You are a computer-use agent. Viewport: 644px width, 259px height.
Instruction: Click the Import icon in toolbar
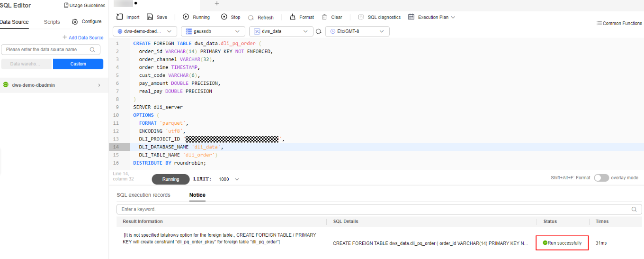tap(120, 17)
